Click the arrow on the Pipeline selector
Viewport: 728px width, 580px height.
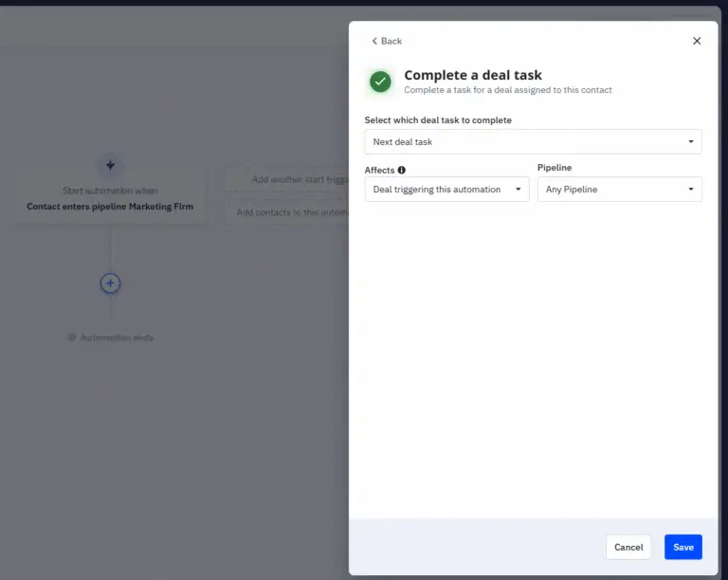point(691,190)
